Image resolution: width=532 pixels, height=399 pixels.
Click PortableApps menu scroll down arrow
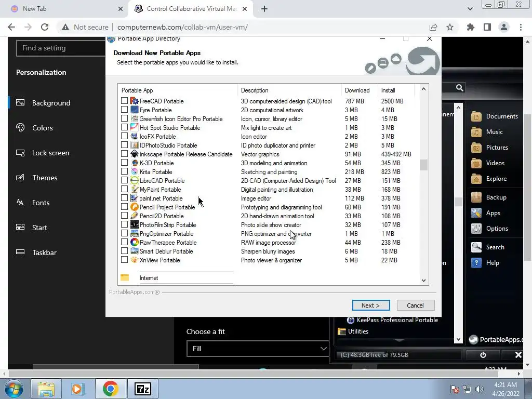point(459,339)
